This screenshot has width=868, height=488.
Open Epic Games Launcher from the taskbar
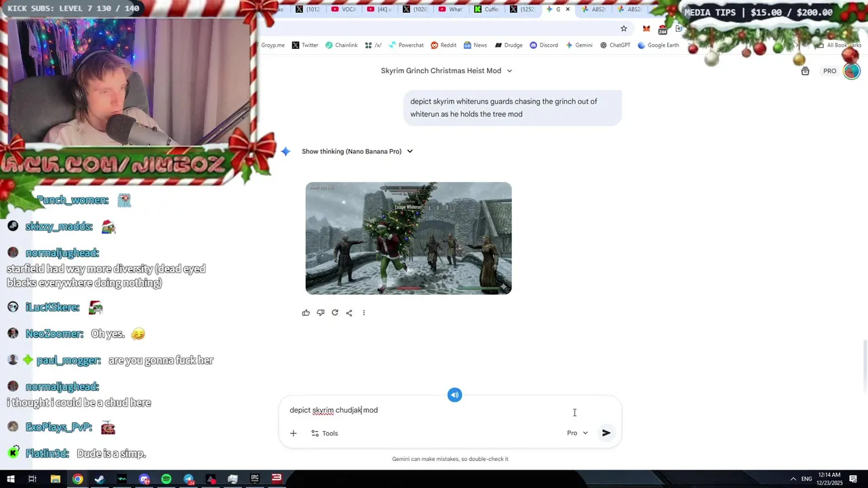point(254,479)
